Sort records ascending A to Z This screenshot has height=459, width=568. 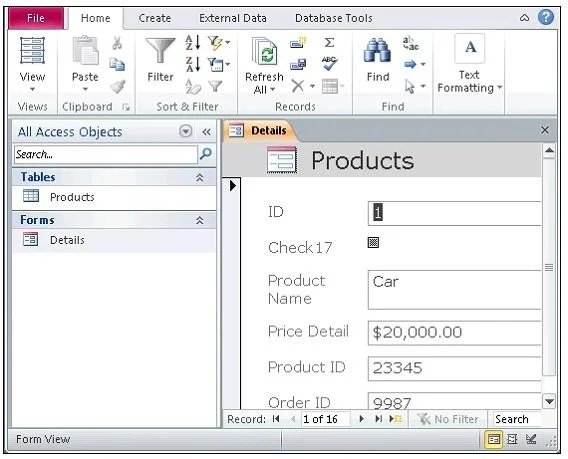tap(193, 43)
